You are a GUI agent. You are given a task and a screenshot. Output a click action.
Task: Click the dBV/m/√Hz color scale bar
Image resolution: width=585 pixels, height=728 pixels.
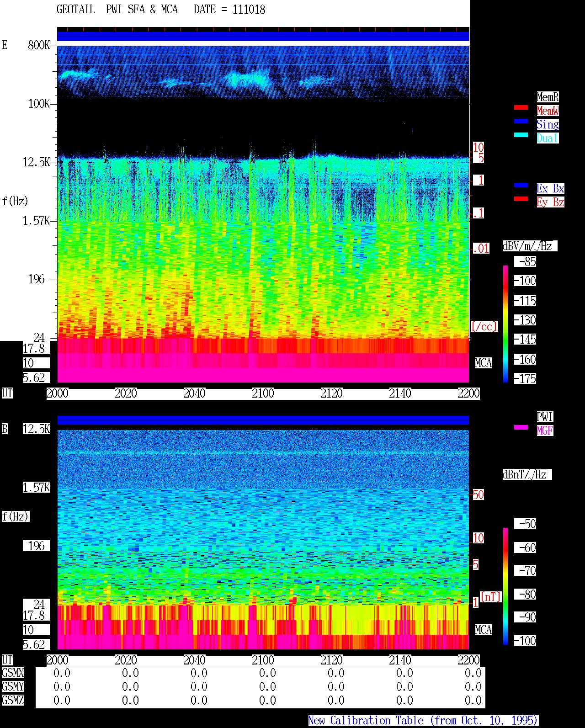(x=505, y=324)
